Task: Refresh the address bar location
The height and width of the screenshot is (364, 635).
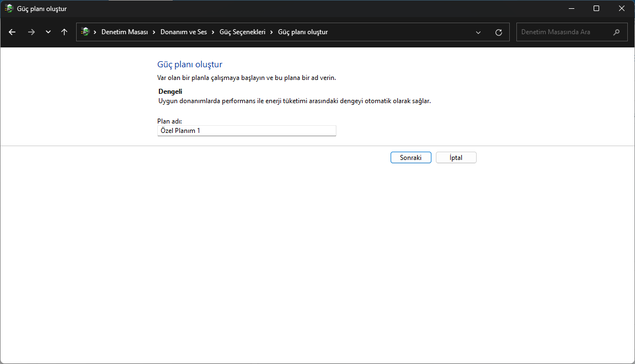Action: [499, 33]
